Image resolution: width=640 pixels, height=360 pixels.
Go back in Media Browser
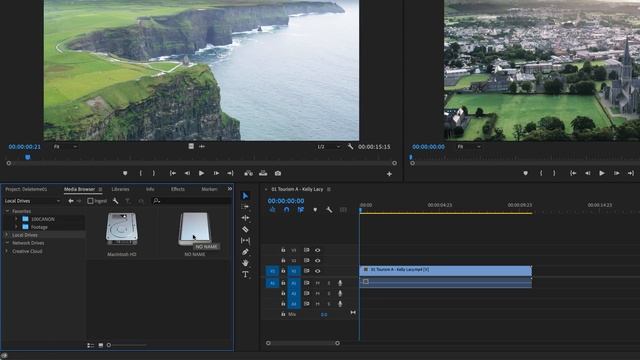(71, 201)
